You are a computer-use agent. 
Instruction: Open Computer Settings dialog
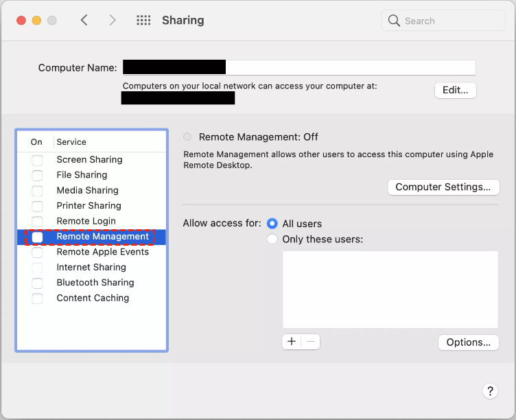pos(443,187)
